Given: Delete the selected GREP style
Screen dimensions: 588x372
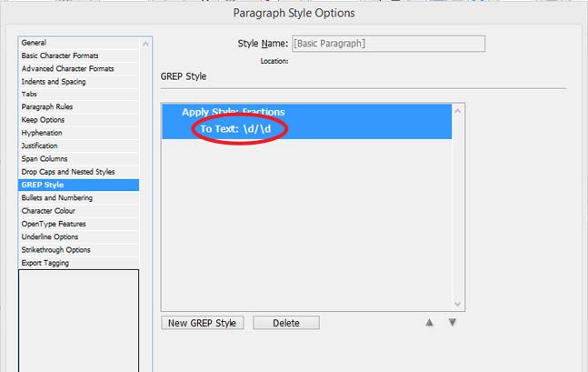Looking at the screenshot, I should (x=286, y=323).
